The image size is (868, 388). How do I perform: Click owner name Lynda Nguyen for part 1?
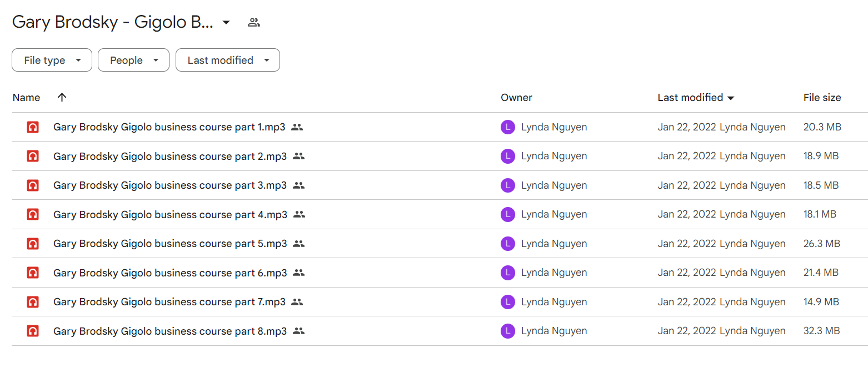click(x=554, y=127)
